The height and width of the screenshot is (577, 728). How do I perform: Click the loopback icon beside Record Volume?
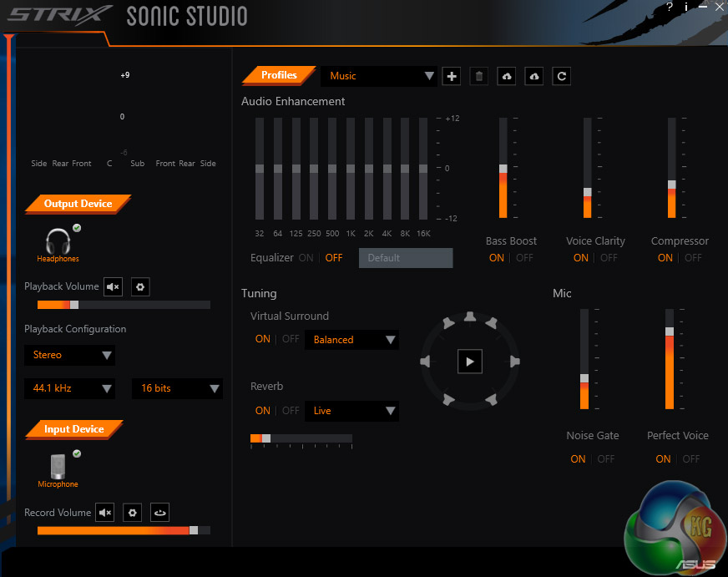click(x=159, y=513)
